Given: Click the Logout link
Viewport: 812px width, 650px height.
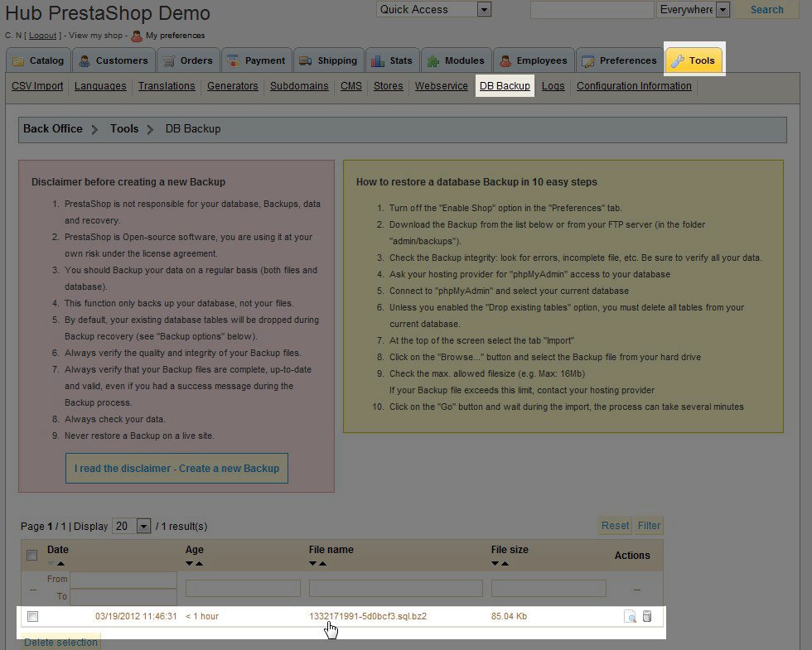Looking at the screenshot, I should click(42, 36).
